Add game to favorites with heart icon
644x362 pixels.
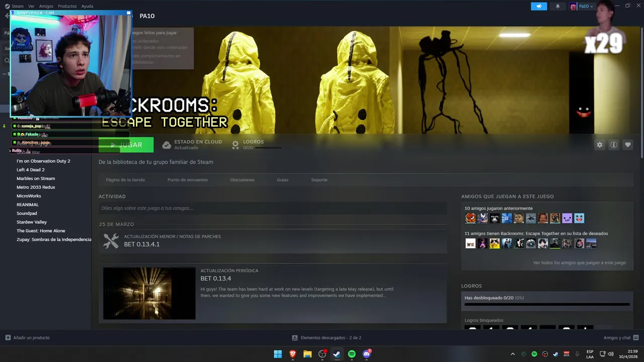(628, 145)
